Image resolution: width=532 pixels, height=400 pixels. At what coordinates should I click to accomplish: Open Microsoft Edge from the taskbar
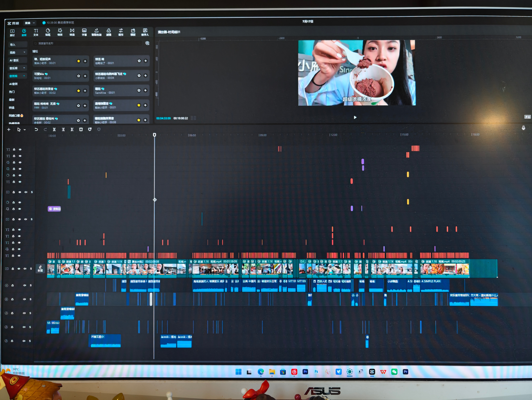pyautogui.click(x=261, y=372)
